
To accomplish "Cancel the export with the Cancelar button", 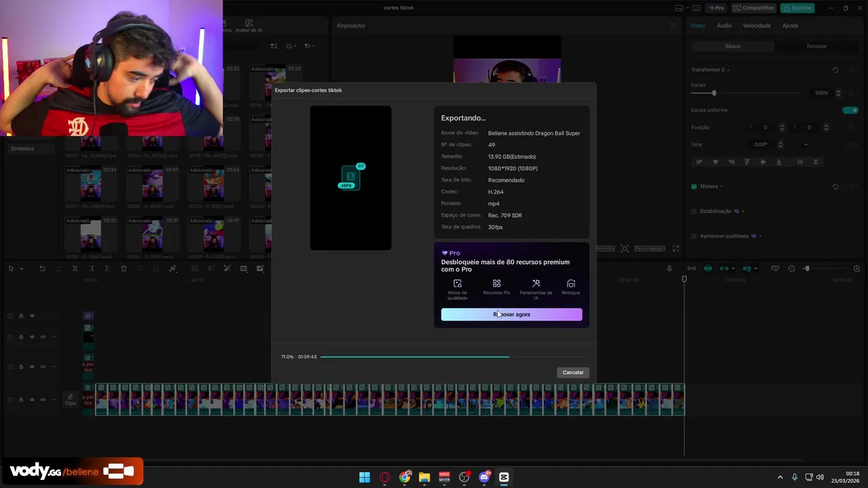I will [x=573, y=372].
